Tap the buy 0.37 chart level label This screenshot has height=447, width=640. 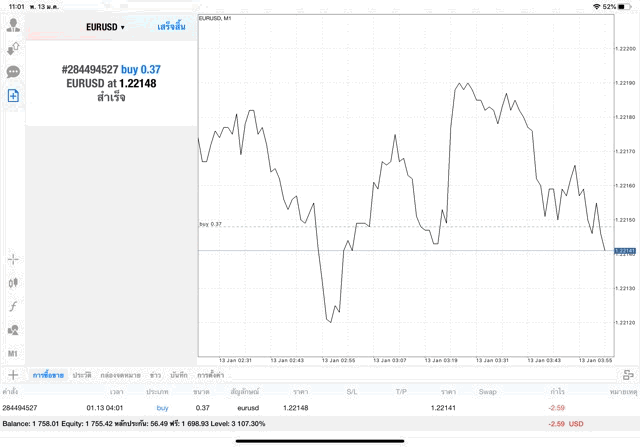coord(211,224)
